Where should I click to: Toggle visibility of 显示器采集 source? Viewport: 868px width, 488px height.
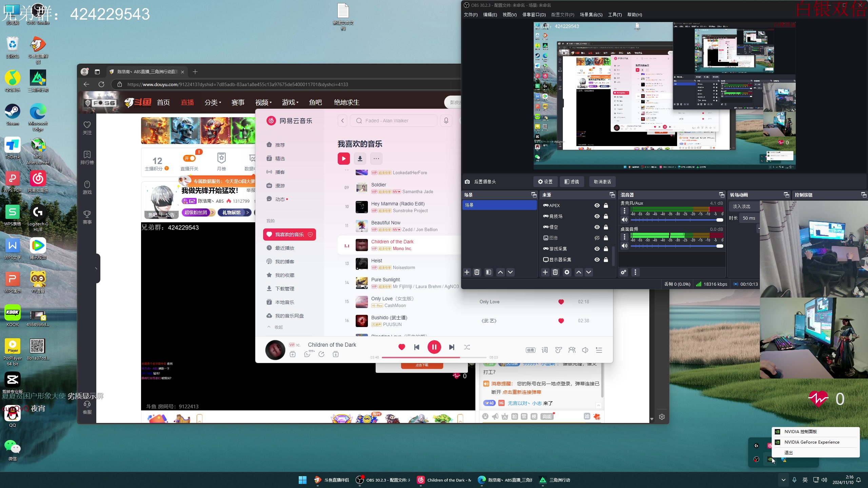point(597,260)
